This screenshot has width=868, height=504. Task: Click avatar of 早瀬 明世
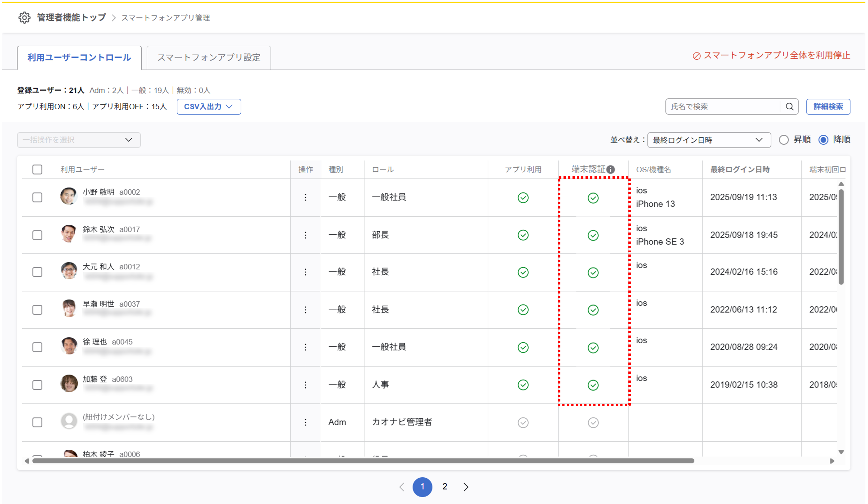(69, 309)
